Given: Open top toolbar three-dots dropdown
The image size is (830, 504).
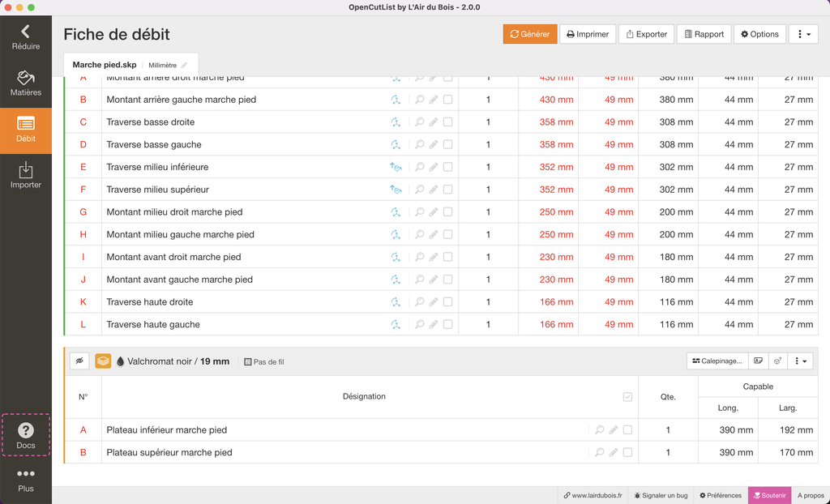Looking at the screenshot, I should [x=803, y=34].
